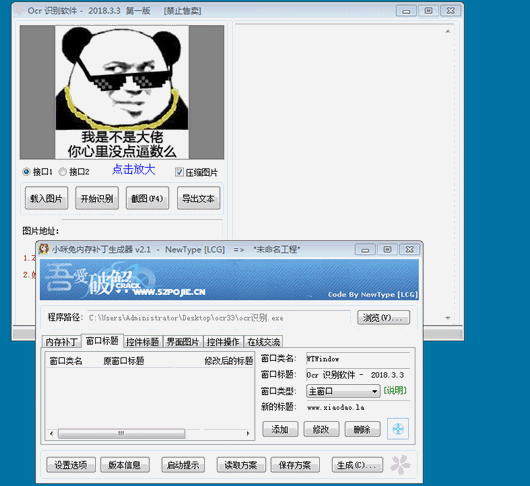Click OCR text area scroll-down arrow
530x486 pixels.
(448, 318)
